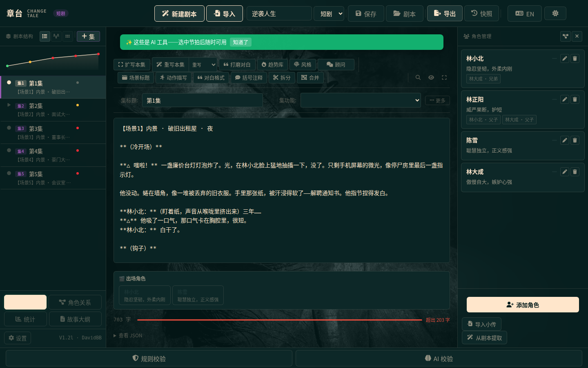The image size is (588, 368).
Task: Delete character 林大成 trash icon
Action: 575,172
